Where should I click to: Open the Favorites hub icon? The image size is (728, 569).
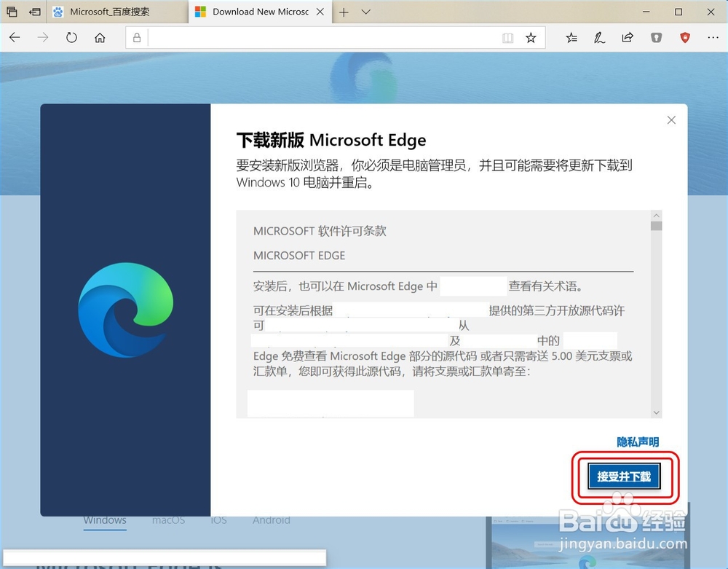pos(571,38)
